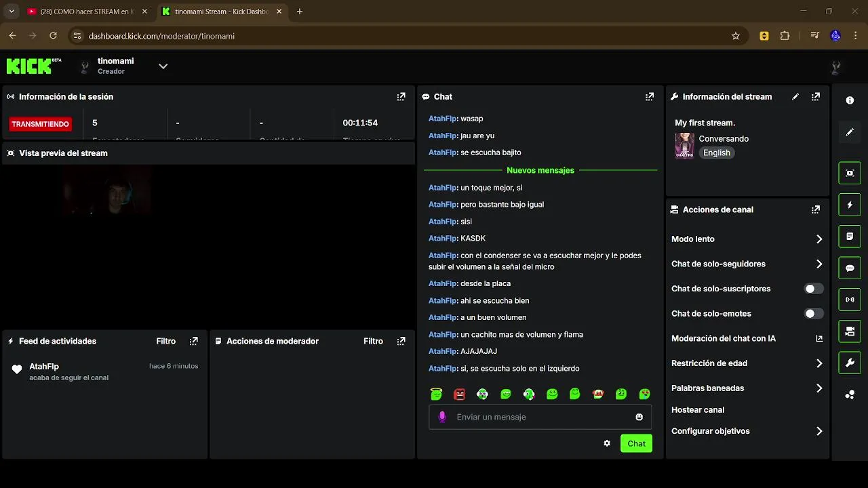Click the Conversando category thumbnail image
This screenshot has height=488, width=868.
point(684,146)
